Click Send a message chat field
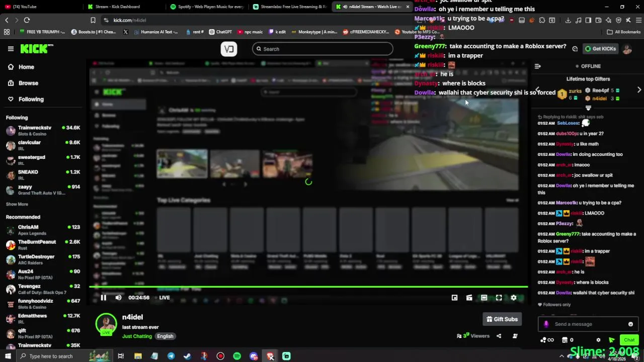This screenshot has height=362, width=644. tap(588, 324)
